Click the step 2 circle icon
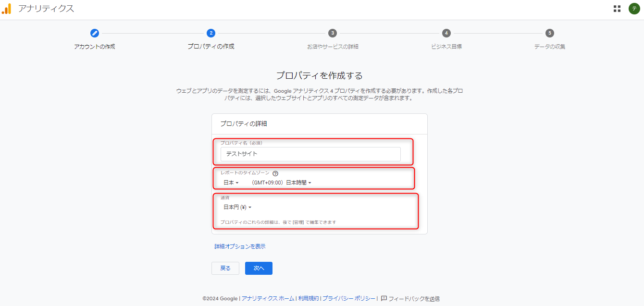The height and width of the screenshot is (306, 644). pos(211,33)
